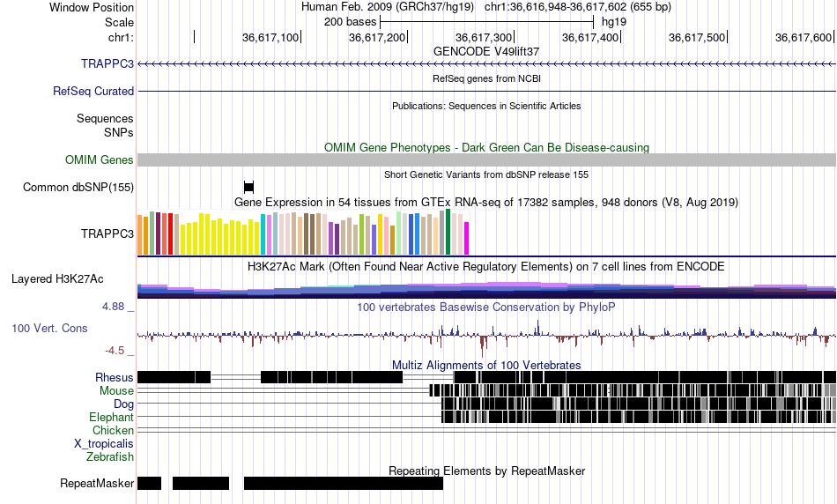
Task: Click 'Multiz Alignments of 100 Vertebrates' title
Action: click(486, 365)
